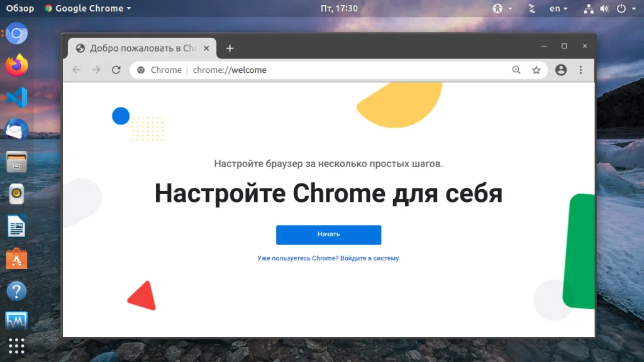Click the back navigation arrow
644x362 pixels.
click(76, 70)
